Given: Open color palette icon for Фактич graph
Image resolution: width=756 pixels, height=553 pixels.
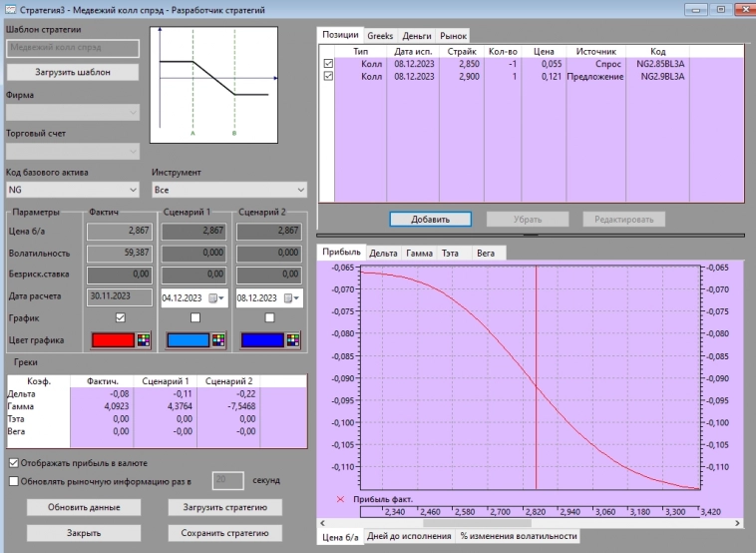Looking at the screenshot, I should 146,339.
